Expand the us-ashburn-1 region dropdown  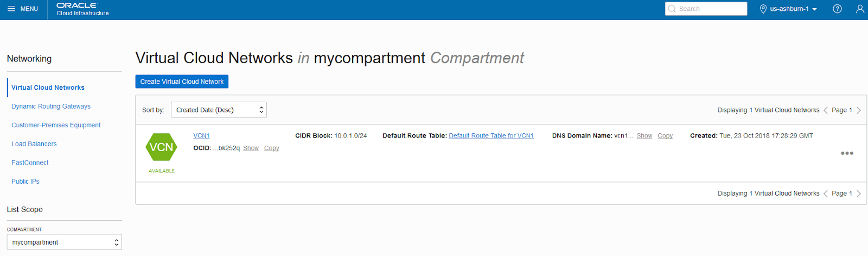click(794, 9)
